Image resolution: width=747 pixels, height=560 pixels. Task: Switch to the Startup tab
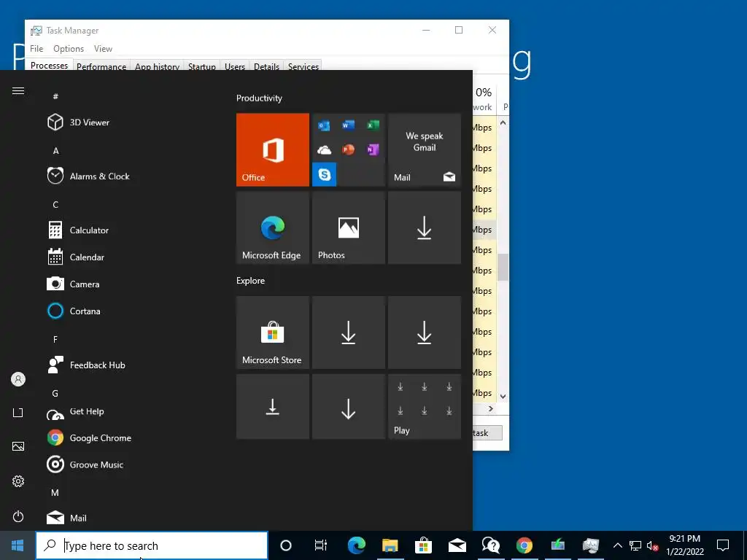coord(202,66)
